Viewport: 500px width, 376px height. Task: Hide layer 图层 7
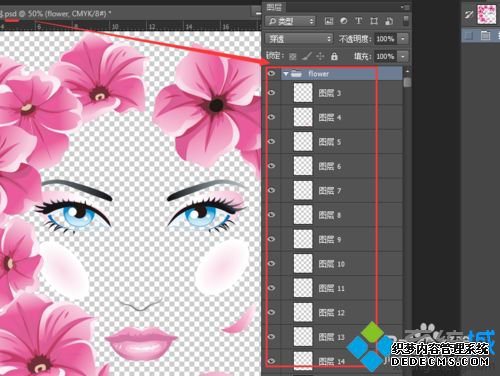[272, 190]
